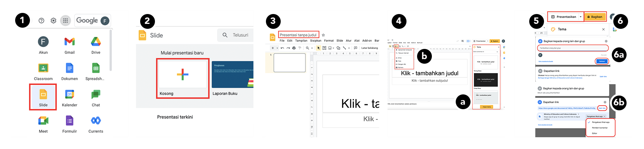Image resolution: width=644 pixels, height=149 pixels.
Task: Click the Klik - tambahkan judul placeholder
Action: [430, 73]
